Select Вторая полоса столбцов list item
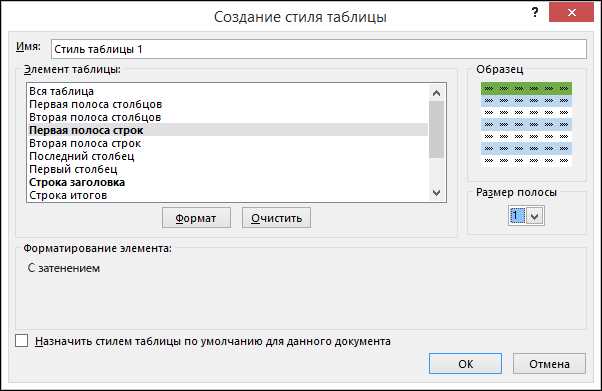602x391 pixels. coord(228,117)
